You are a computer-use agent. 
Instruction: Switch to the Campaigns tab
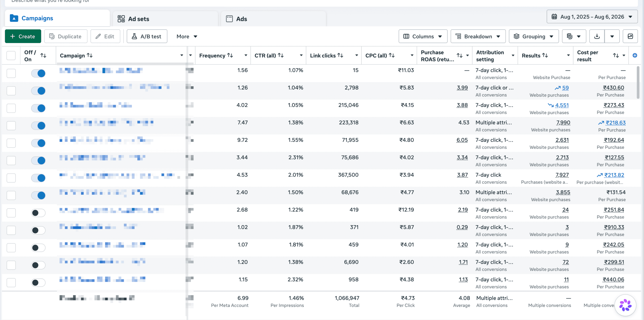coord(57,18)
